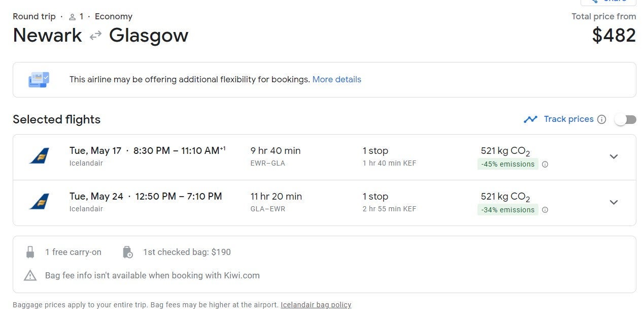Click the Track prices label
Screen dimensions: 644x320
pyautogui.click(x=568, y=119)
